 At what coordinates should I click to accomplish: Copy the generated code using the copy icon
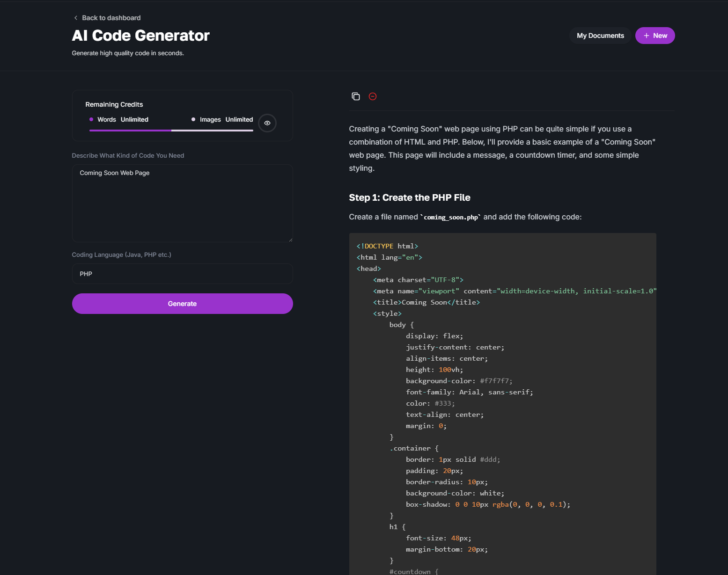point(356,96)
